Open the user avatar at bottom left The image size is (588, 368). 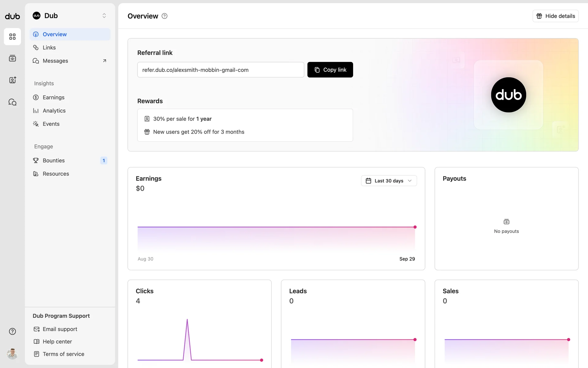[12, 354]
